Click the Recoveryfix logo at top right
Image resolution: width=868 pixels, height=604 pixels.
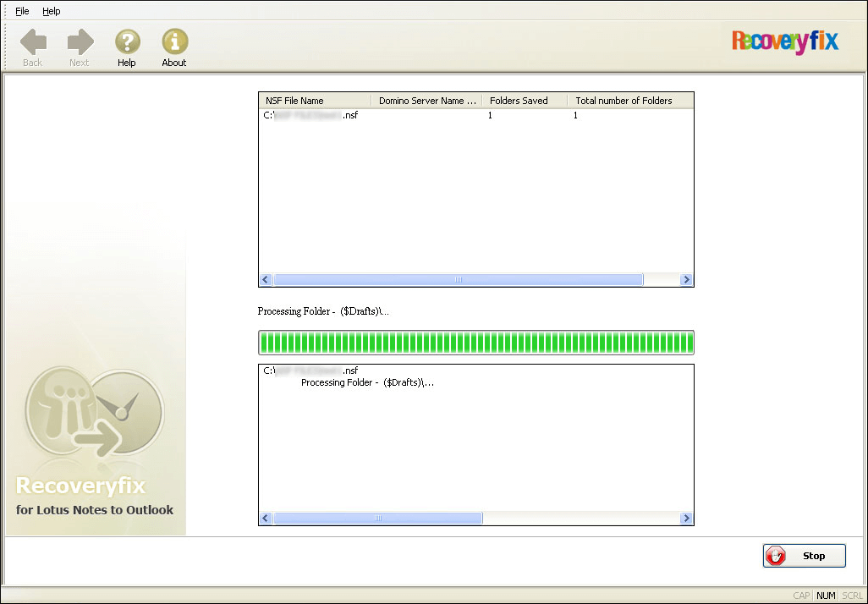coord(785,41)
